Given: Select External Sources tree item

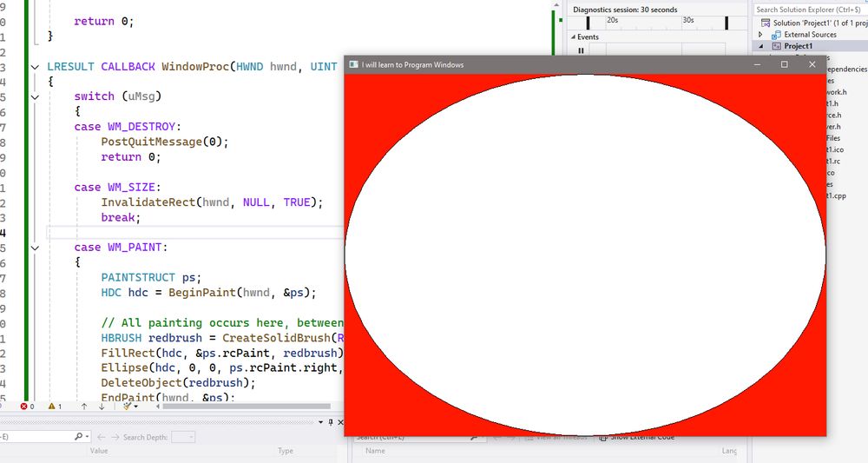Looking at the screenshot, I should click(x=810, y=35).
